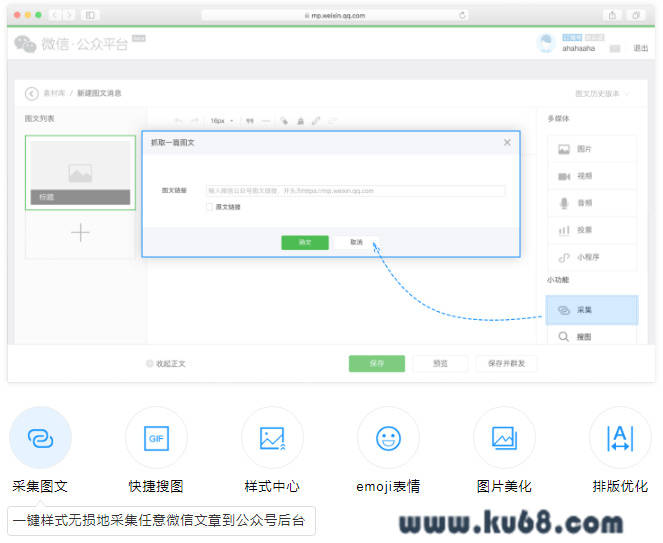
Task: Click the 图文链接 URL input field
Action: point(355,191)
